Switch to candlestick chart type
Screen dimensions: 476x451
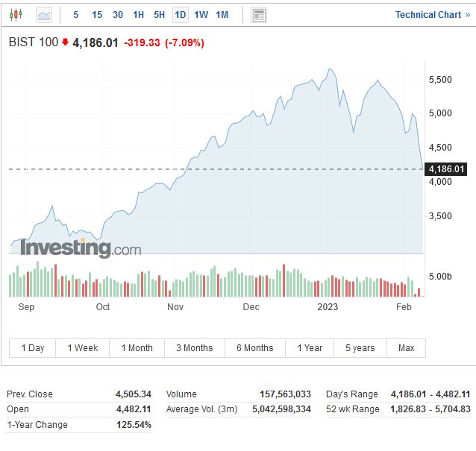tap(16, 14)
